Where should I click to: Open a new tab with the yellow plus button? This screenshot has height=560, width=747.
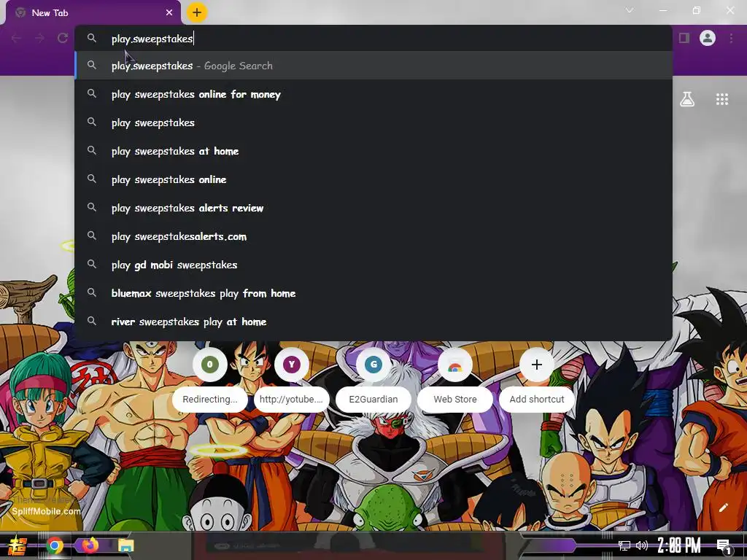point(197,12)
